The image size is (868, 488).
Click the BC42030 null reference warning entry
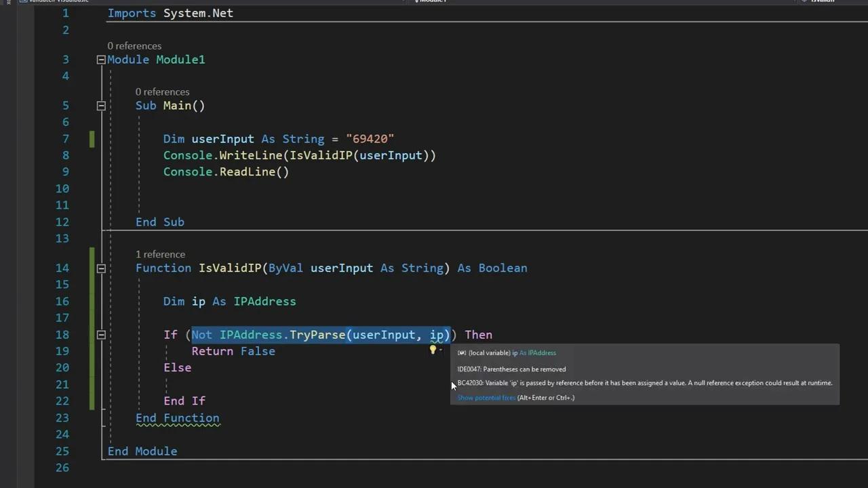tap(644, 383)
